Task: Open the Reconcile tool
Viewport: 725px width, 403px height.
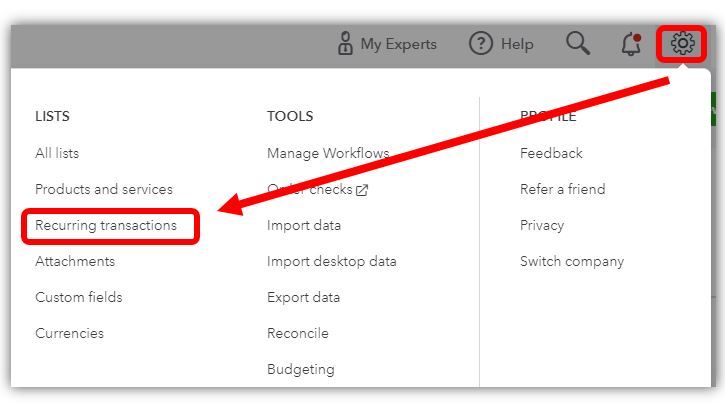Action: (x=298, y=333)
